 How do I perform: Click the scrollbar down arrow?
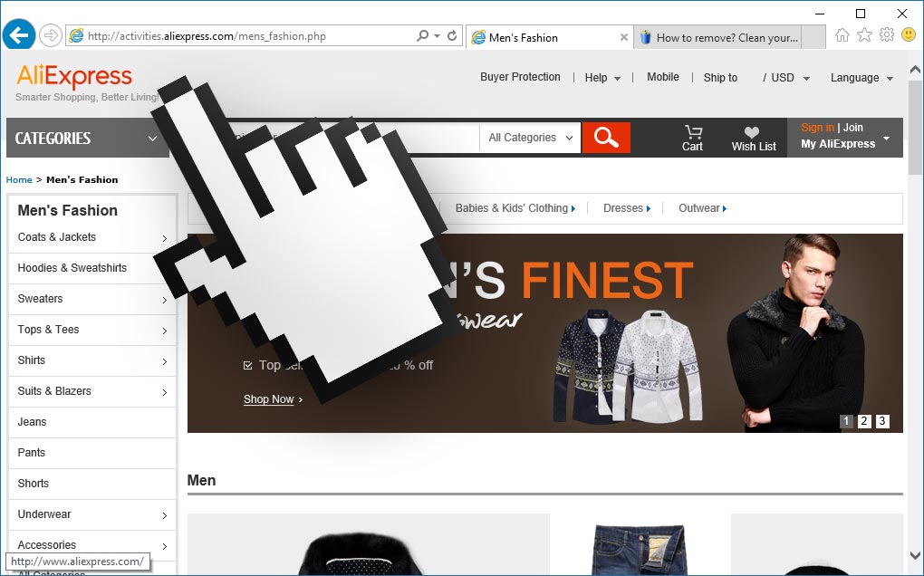[x=915, y=555]
